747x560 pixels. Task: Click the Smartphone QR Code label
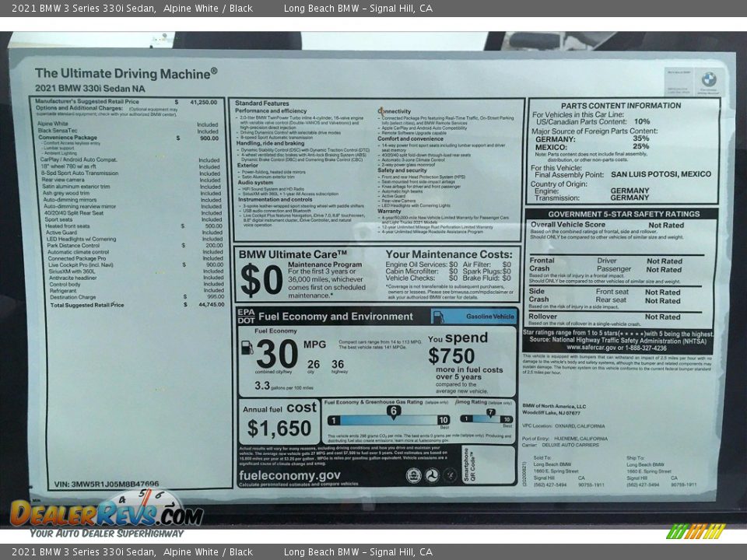pyautogui.click(x=469, y=466)
